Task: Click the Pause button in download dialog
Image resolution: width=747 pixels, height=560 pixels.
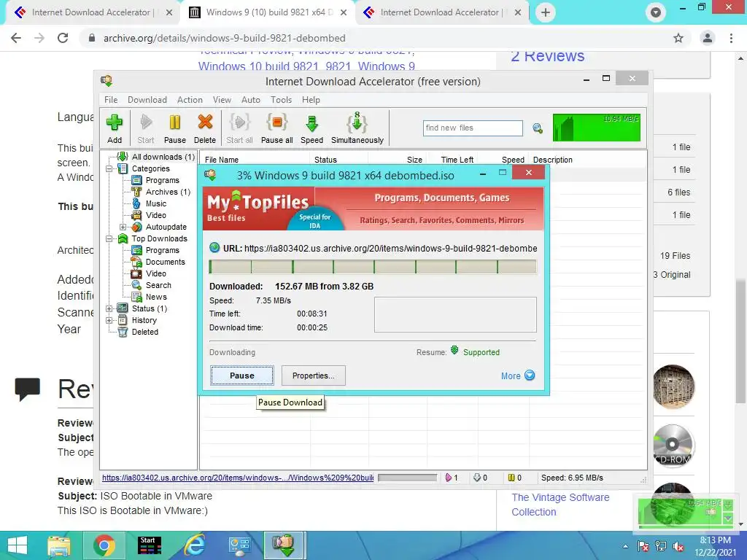Action: [242, 376]
